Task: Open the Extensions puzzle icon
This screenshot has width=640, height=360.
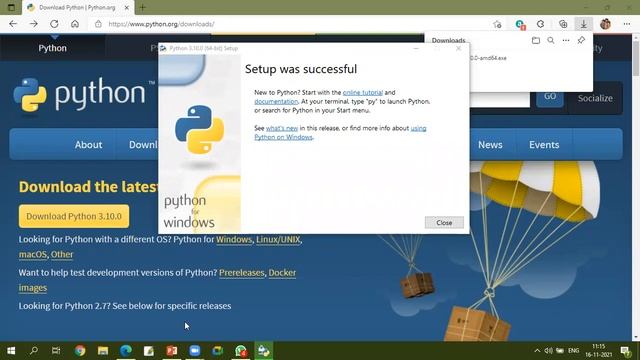Action: click(x=540, y=24)
